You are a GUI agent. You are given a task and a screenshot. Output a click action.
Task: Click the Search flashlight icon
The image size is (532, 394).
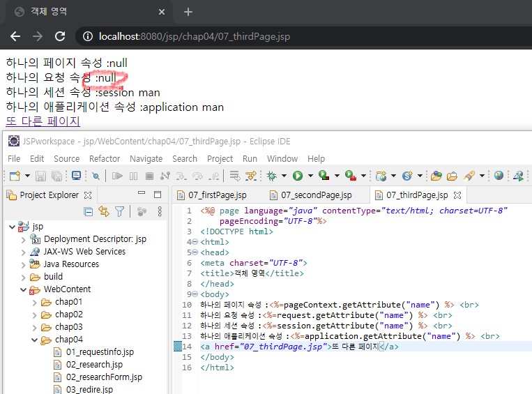click(x=469, y=176)
